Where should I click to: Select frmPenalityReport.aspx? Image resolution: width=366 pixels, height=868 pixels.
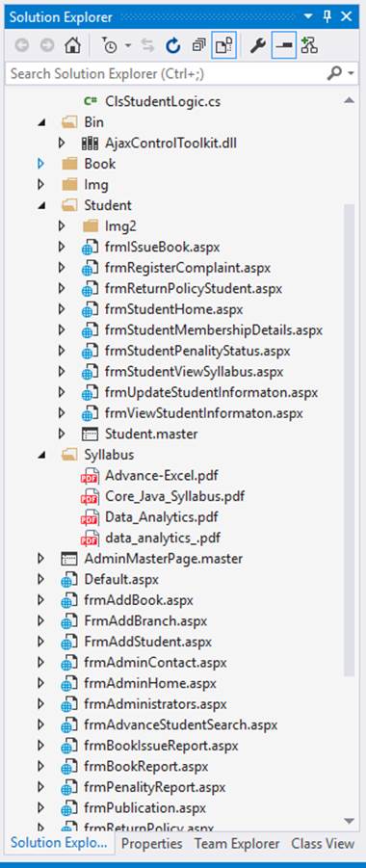tap(154, 787)
